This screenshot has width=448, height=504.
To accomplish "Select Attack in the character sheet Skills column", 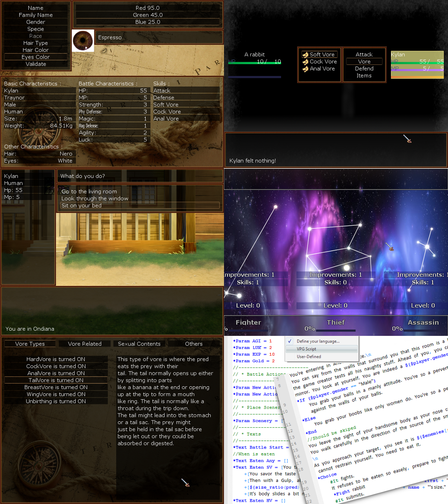I will click(x=186, y=91).
